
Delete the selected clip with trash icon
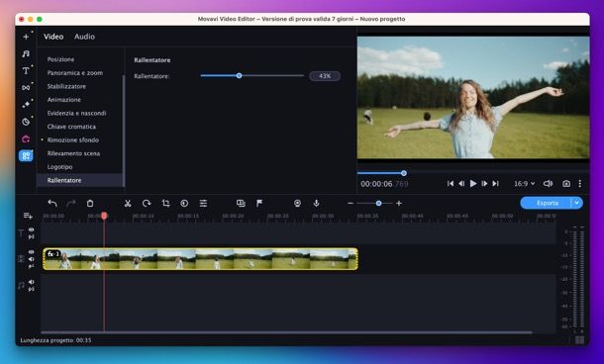click(x=90, y=203)
